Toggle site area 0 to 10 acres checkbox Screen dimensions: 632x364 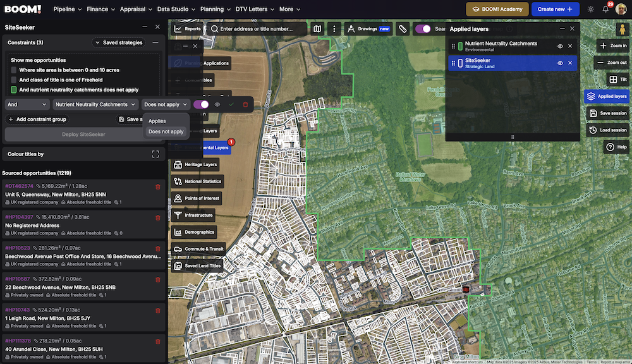14,70
